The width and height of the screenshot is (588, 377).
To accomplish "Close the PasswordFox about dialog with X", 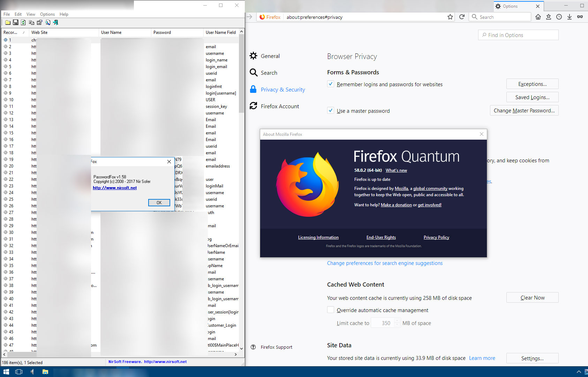I will tap(169, 162).
